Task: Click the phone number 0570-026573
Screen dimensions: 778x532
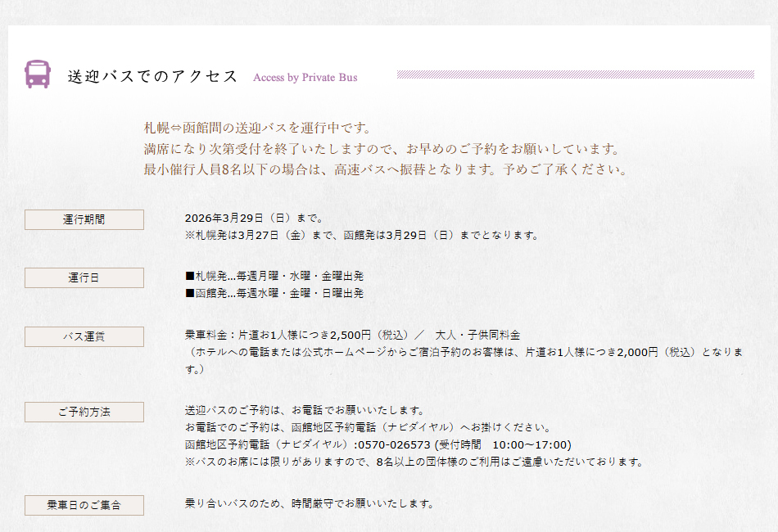Action: [394, 444]
